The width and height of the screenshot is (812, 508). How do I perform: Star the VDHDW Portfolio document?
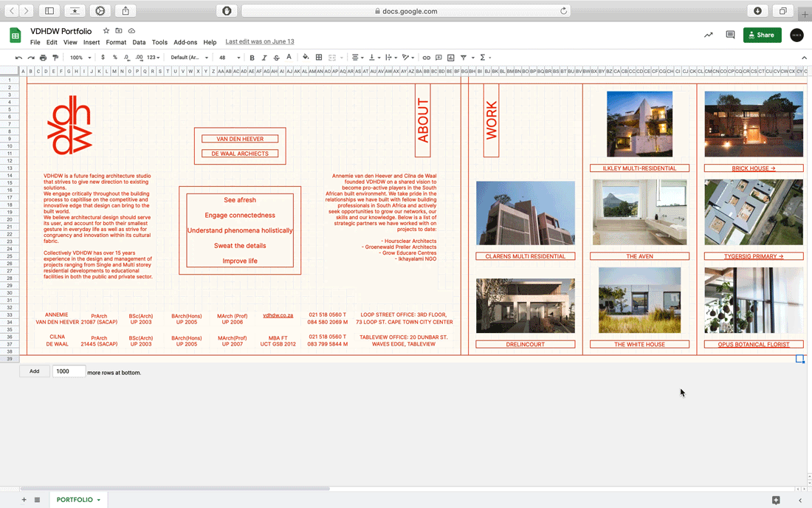[x=106, y=31]
